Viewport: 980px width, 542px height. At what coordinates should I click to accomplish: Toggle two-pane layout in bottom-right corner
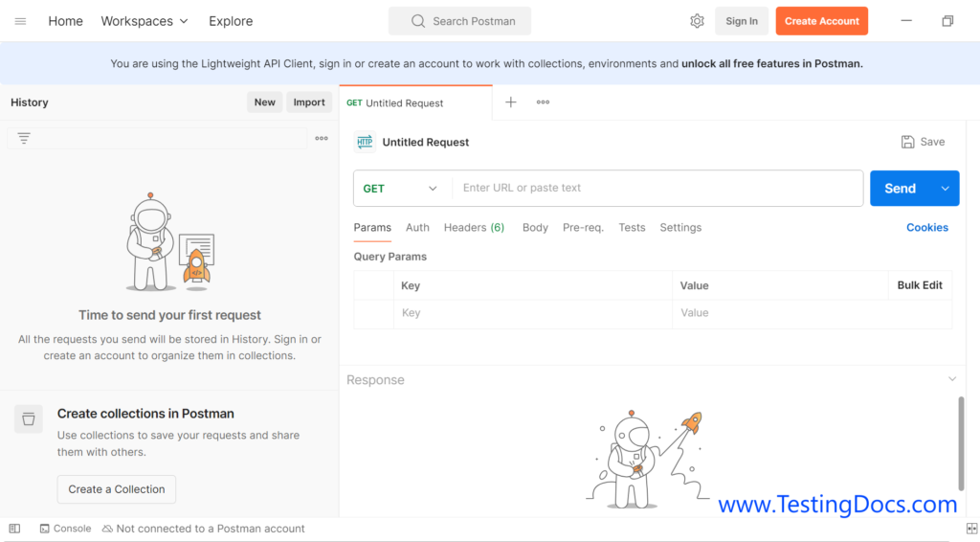click(971, 529)
